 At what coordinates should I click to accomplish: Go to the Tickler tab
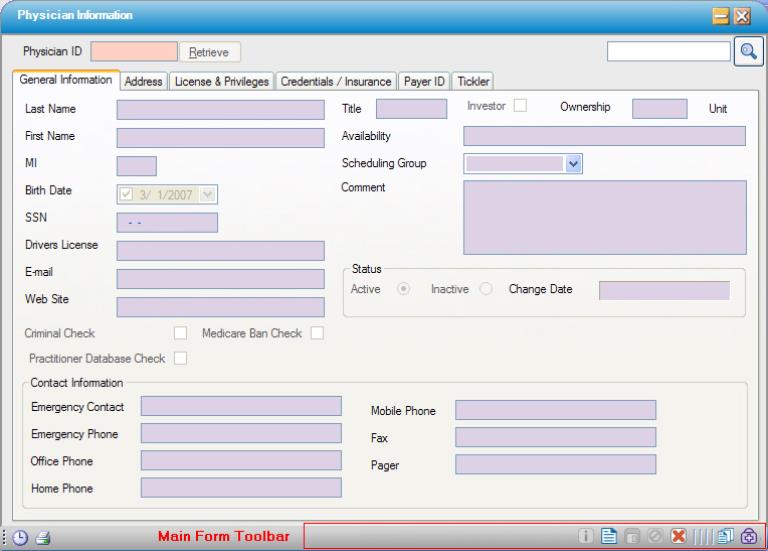(473, 82)
